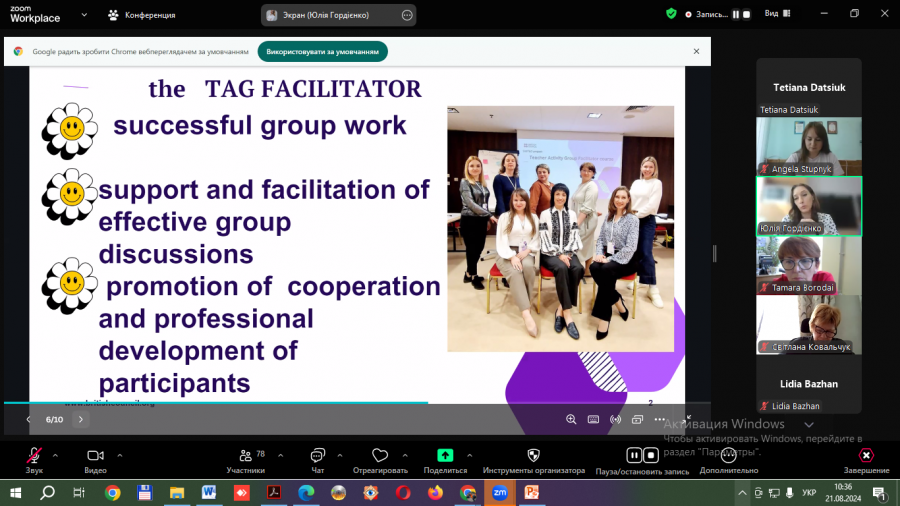Show more participants with the down chevron

pyautogui.click(x=809, y=425)
